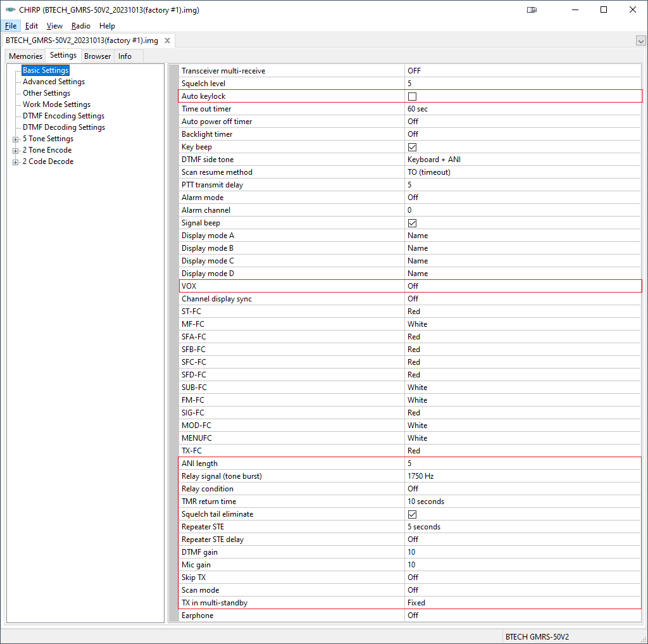Change the Alarm mode value
648x644 pixels.
pos(522,198)
